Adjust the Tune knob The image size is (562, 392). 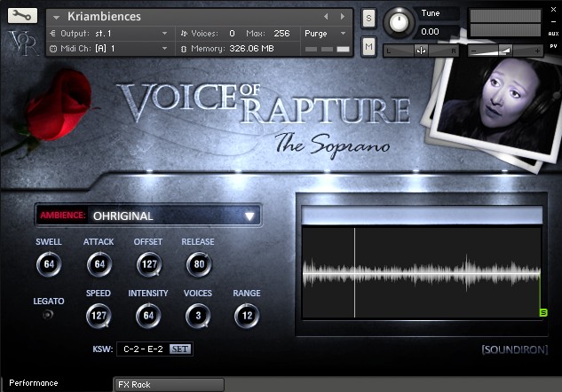[x=399, y=22]
